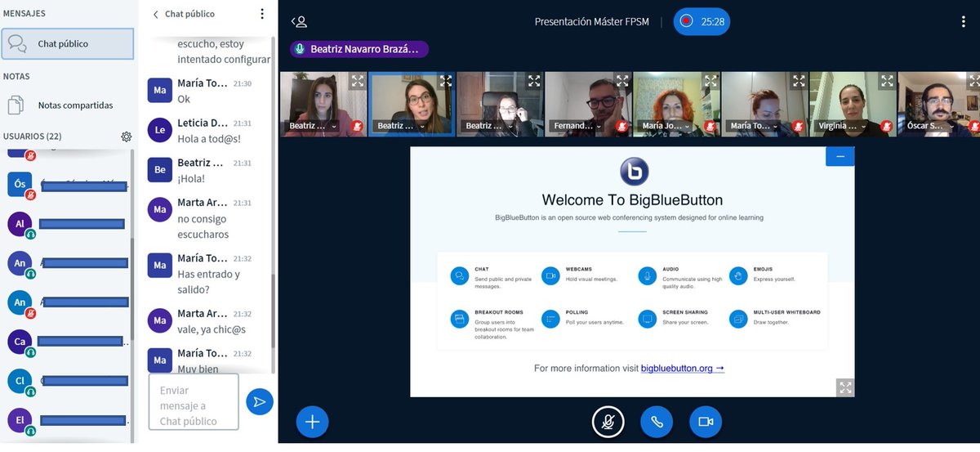The image size is (980, 452).
Task: Send the chat message with arrow button
Action: [260, 401]
